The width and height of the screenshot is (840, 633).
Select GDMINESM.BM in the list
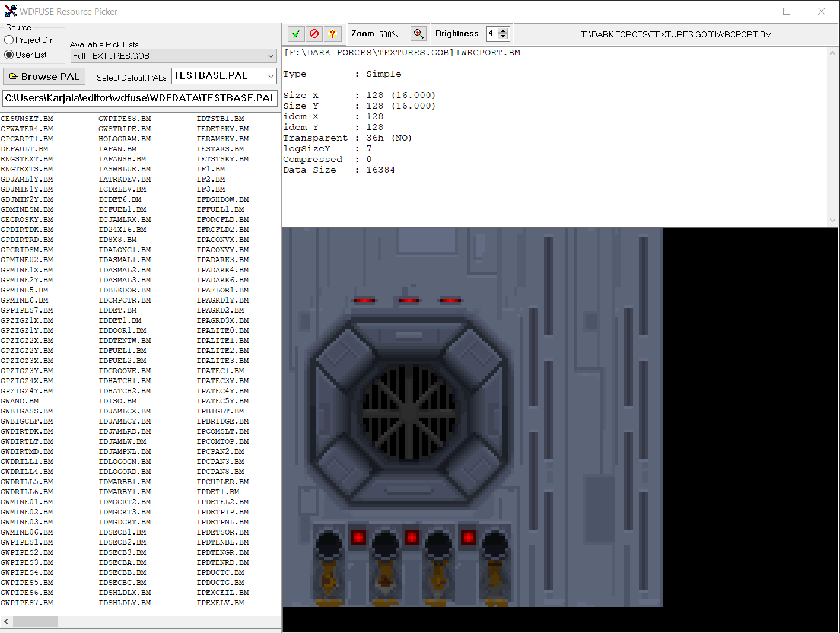click(27, 209)
